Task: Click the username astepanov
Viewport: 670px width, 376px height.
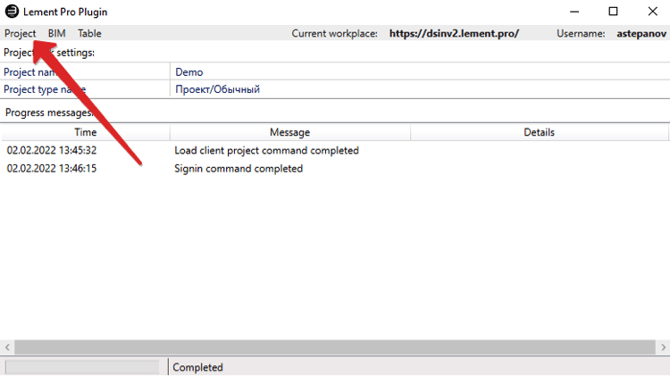Action: (641, 33)
